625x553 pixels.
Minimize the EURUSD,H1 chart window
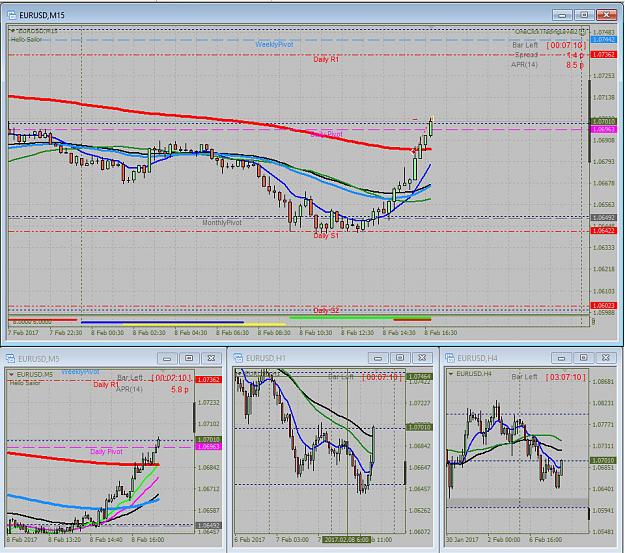click(378, 358)
